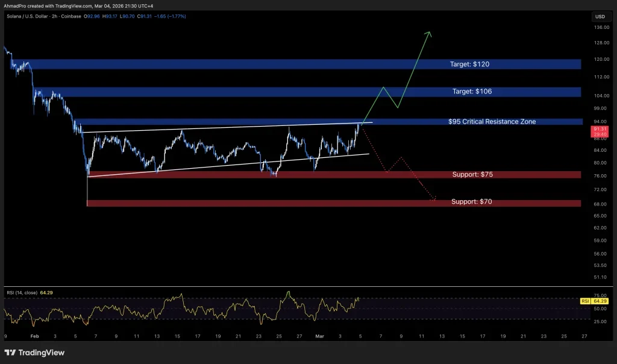Click the Mar date on time axis

[319, 336]
